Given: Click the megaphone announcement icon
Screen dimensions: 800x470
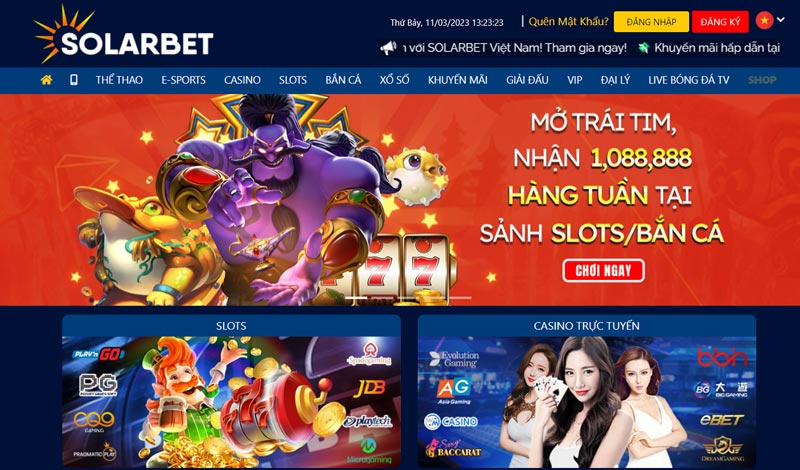Looking at the screenshot, I should (x=388, y=48).
